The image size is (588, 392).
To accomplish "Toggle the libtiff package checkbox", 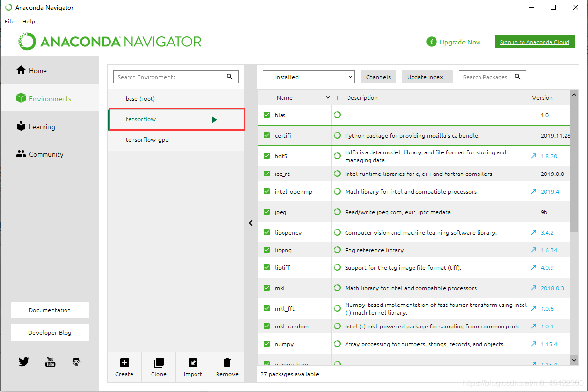I will tap(267, 267).
